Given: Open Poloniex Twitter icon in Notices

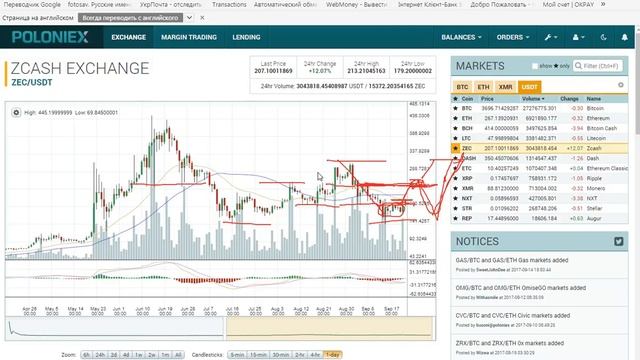Looking at the screenshot, I should coord(618,241).
